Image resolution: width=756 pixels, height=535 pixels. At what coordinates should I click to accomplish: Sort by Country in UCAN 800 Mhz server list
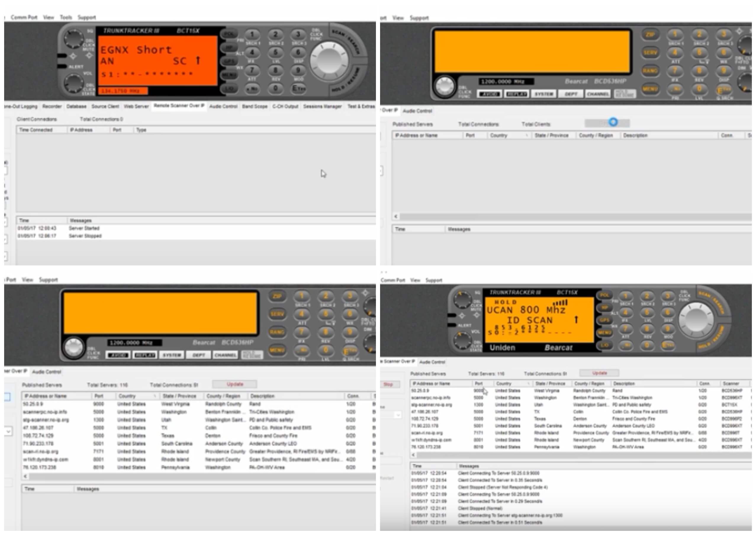pyautogui.click(x=513, y=384)
